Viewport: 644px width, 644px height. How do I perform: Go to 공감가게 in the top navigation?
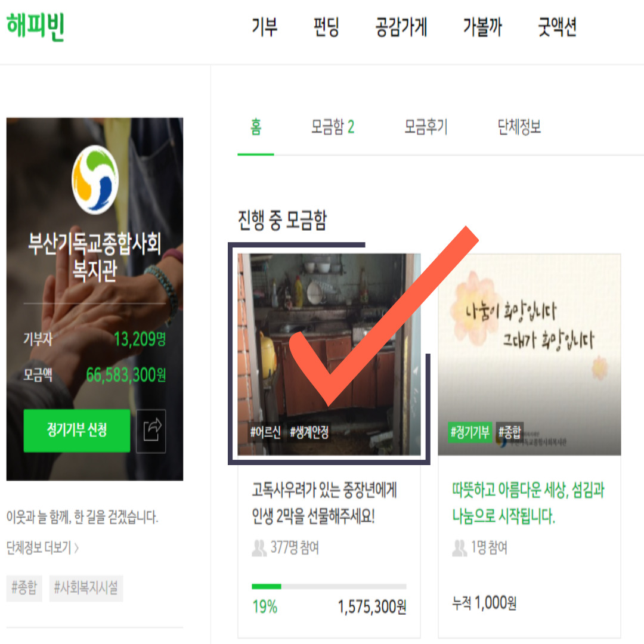pyautogui.click(x=401, y=27)
